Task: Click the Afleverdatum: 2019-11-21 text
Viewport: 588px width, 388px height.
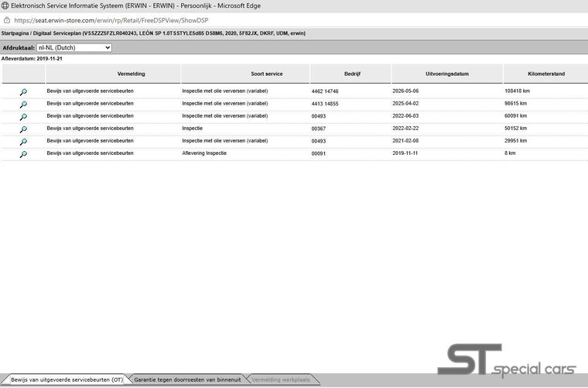Action: coord(32,59)
